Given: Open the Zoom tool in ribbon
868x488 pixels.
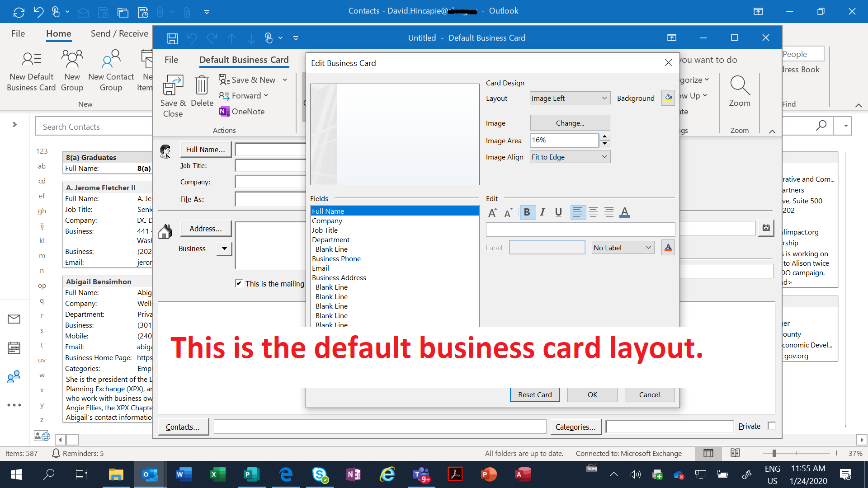Looking at the screenshot, I should click(x=740, y=91).
